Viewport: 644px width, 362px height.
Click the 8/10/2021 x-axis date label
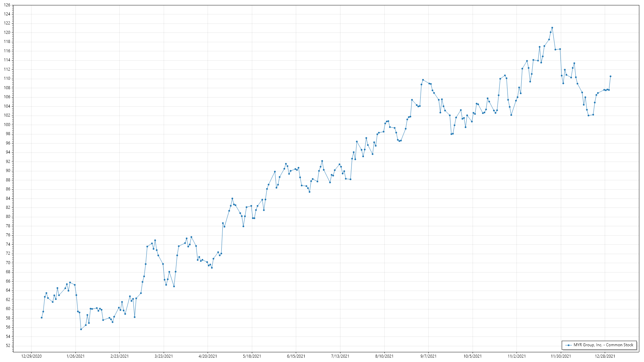click(x=384, y=356)
